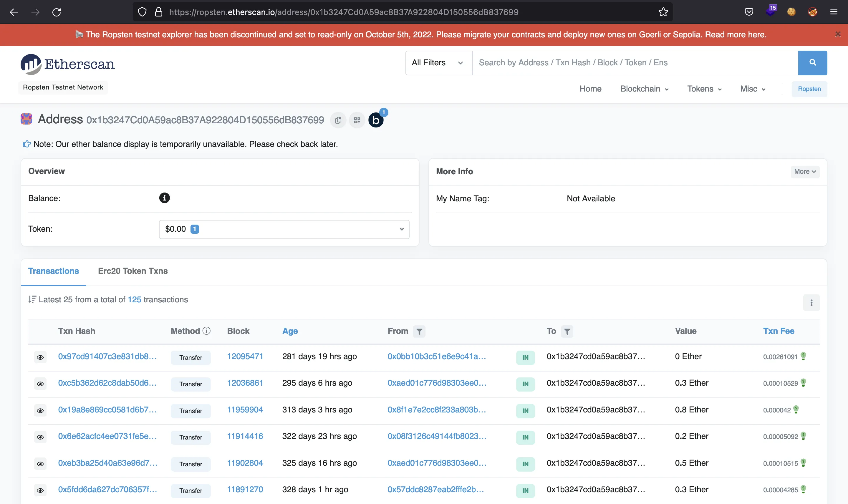Switch to the Erc20 Token Txns tab
Image resolution: width=848 pixels, height=504 pixels.
(133, 271)
